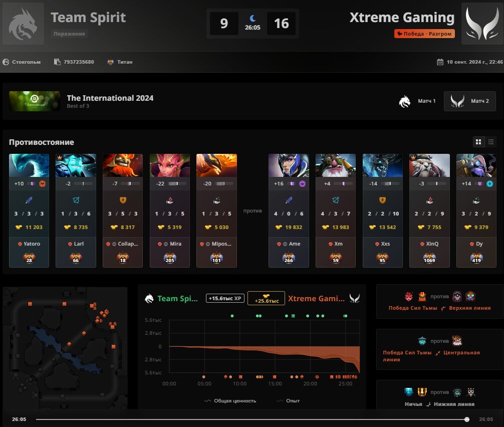
Task: Toggle Опыт graph series
Action: [x=288, y=400]
